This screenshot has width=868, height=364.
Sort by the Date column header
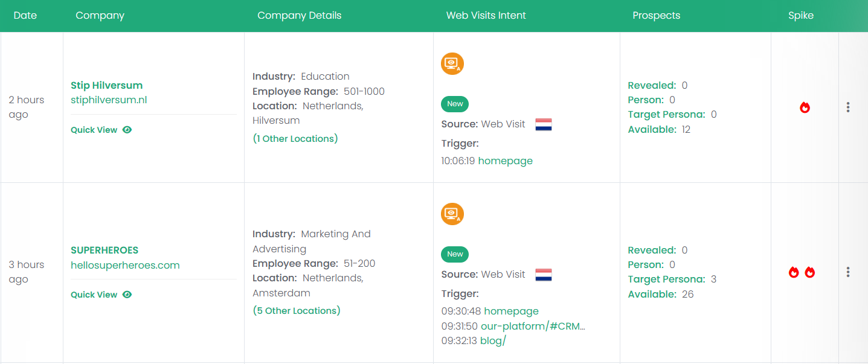coord(25,16)
